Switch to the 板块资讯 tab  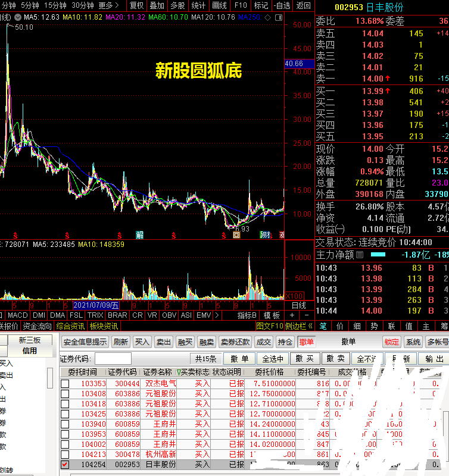[104, 326]
